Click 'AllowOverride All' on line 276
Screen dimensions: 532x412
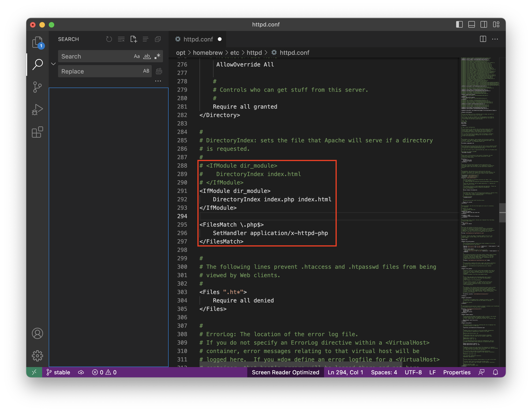tap(245, 65)
